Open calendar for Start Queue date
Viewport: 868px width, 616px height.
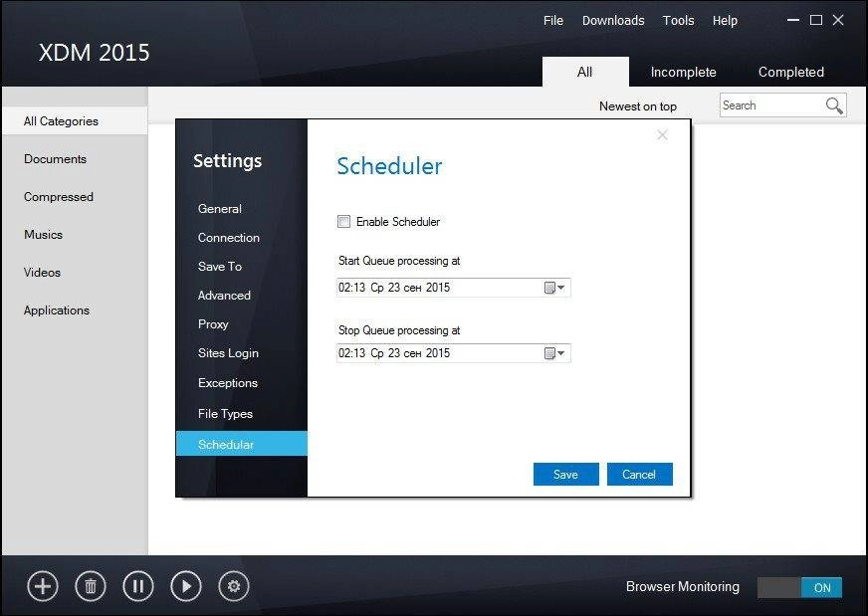[554, 288]
